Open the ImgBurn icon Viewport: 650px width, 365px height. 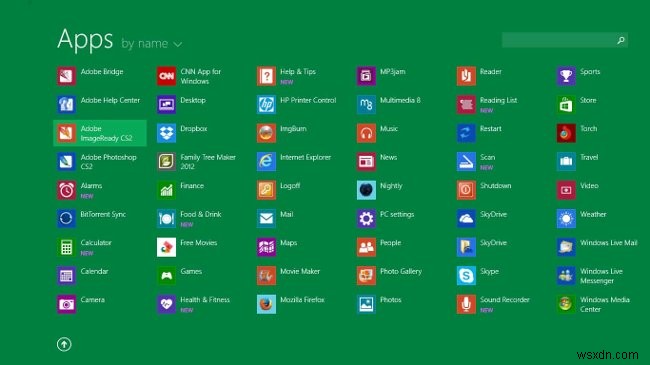[x=266, y=133]
